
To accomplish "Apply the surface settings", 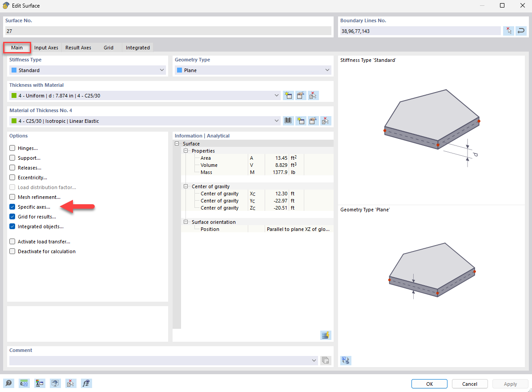I will (510, 384).
